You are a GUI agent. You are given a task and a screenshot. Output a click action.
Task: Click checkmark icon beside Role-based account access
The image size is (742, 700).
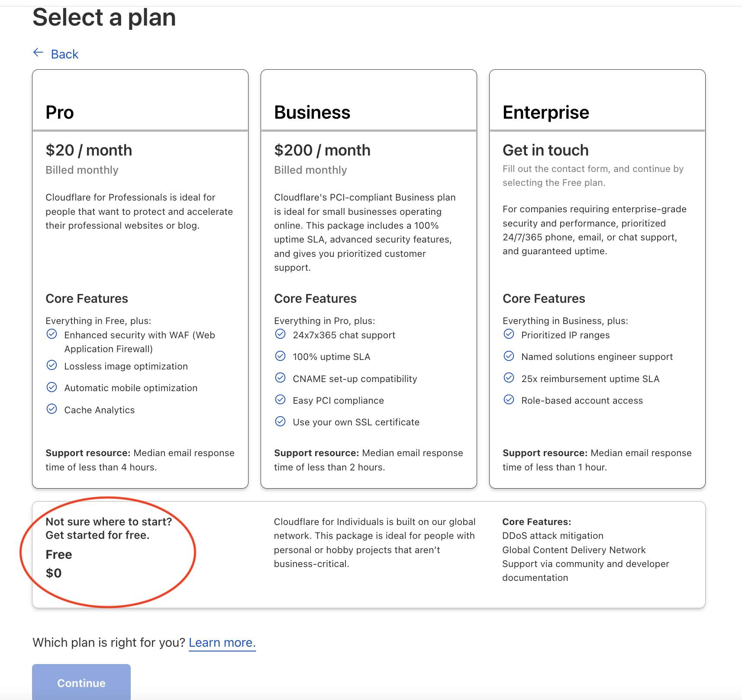click(509, 399)
